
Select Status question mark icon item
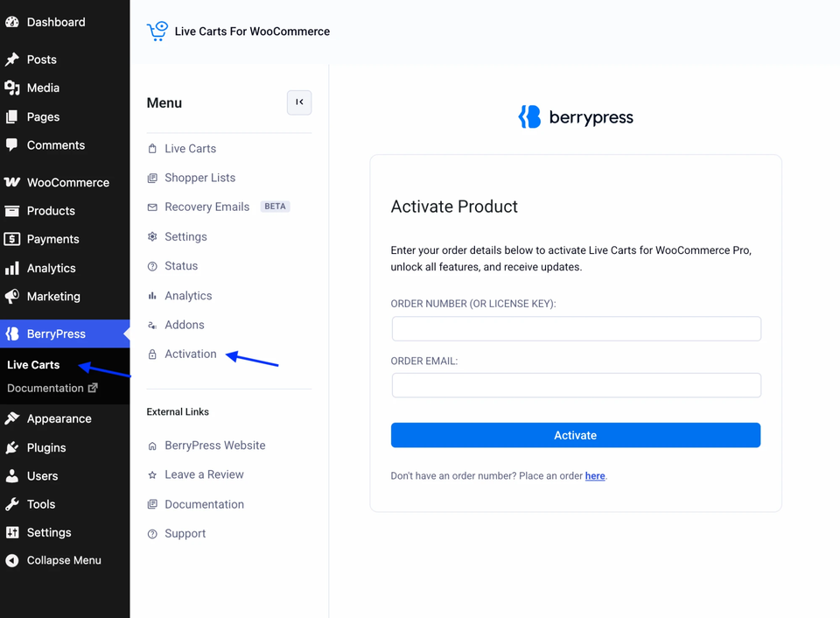point(152,266)
